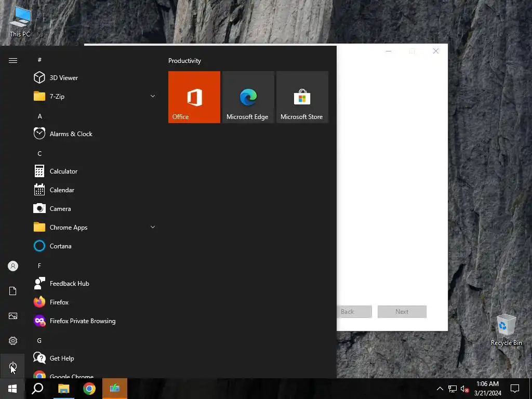Click the Microsoft Edge tile
532x399 pixels.
tap(248, 97)
